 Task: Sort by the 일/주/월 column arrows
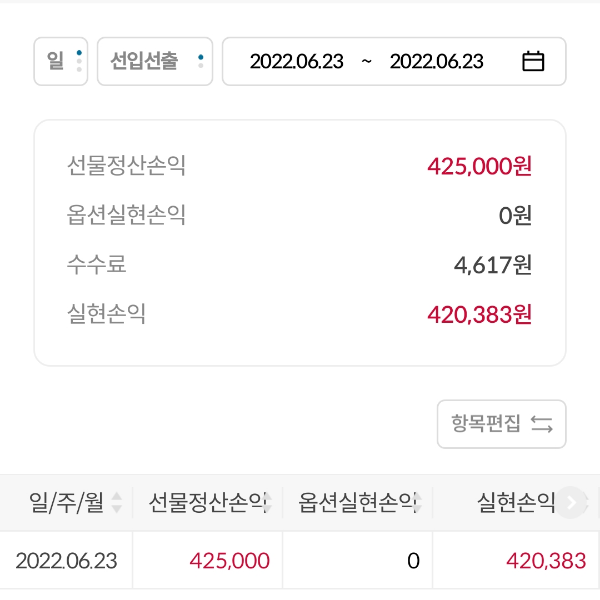pyautogui.click(x=117, y=503)
